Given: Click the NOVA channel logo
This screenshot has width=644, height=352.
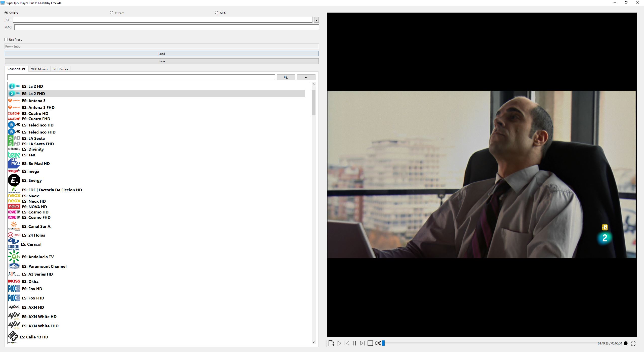Looking at the screenshot, I should 14,207.
